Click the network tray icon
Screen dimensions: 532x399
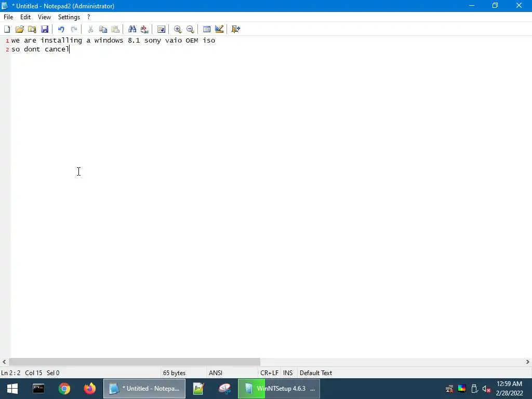click(x=449, y=389)
